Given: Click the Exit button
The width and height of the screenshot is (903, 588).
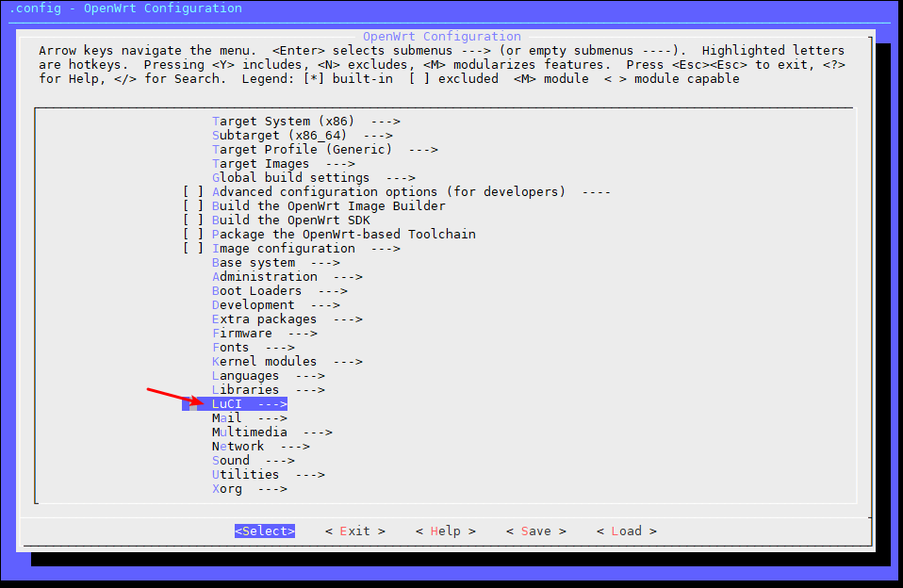Looking at the screenshot, I should [354, 531].
